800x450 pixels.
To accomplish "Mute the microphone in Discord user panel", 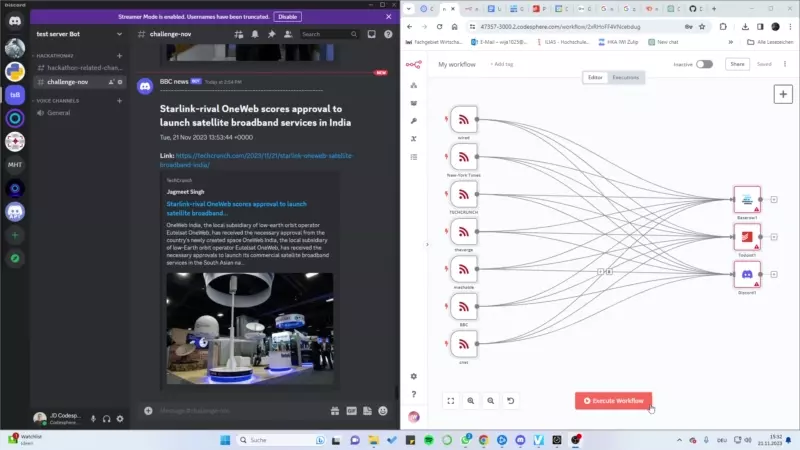I will coord(93,418).
